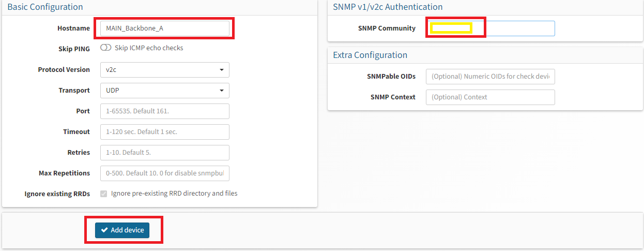Image resolution: width=644 pixels, height=251 pixels.
Task: Click the SNMPable OIDs label
Action: 391,76
